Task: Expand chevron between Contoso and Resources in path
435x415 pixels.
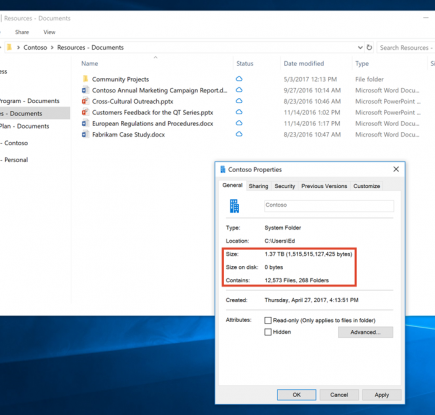Action: pos(52,48)
